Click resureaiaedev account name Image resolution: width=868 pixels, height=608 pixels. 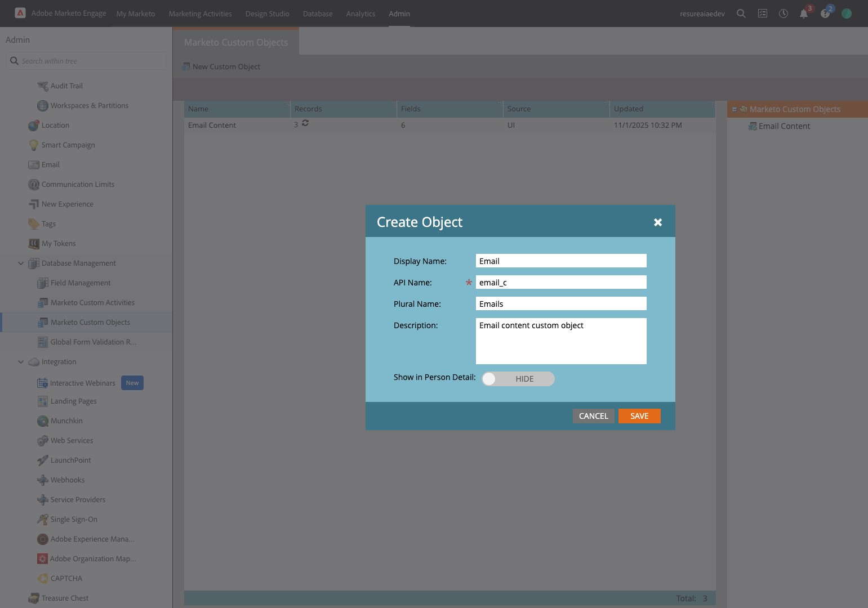[702, 14]
